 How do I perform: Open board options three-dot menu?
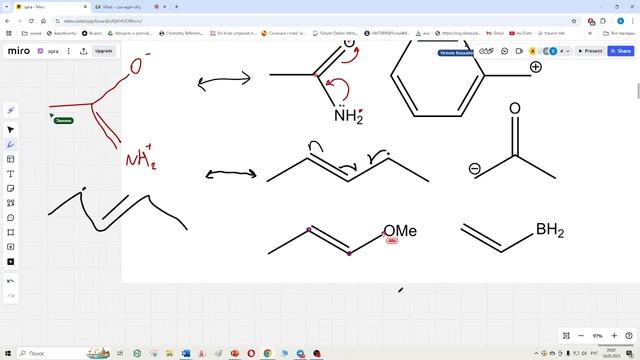(69, 51)
